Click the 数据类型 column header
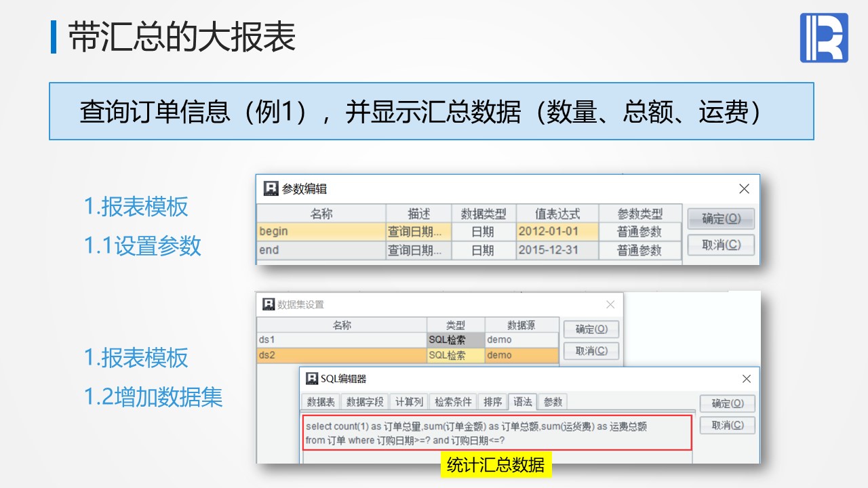868x488 pixels. coord(484,213)
